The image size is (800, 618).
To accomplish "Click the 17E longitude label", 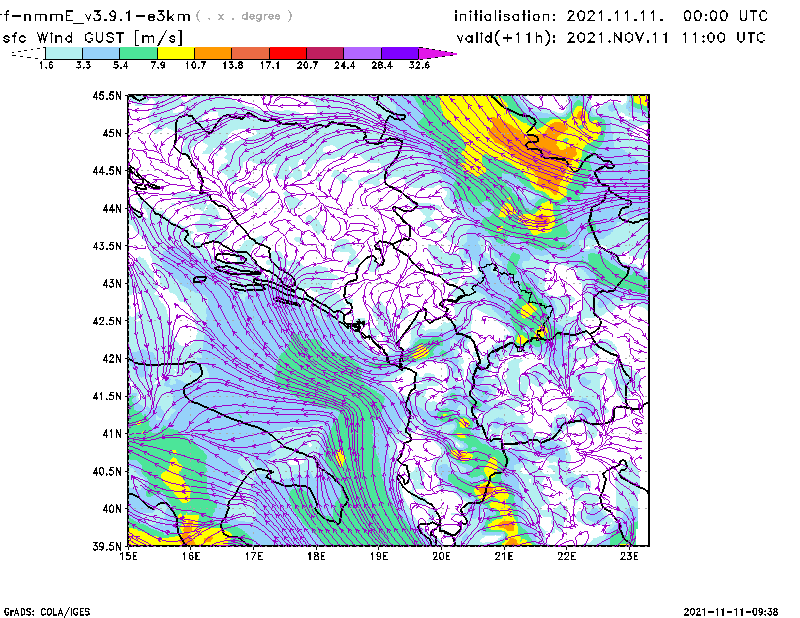I will tap(254, 556).
